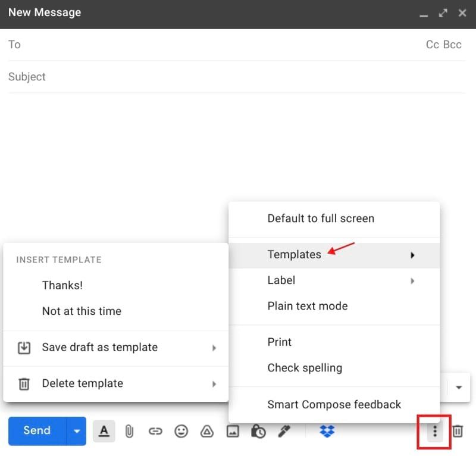
Task: Attach a file using the paperclip
Action: pyautogui.click(x=130, y=431)
